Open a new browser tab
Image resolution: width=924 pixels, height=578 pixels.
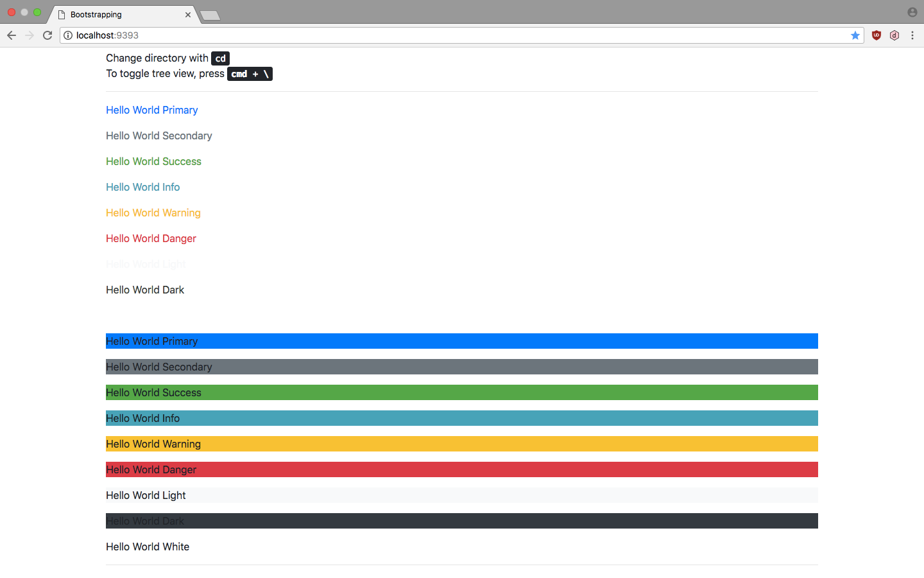point(210,14)
